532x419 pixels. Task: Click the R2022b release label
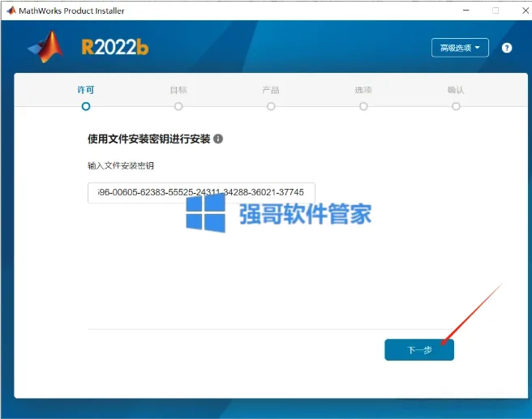point(115,47)
